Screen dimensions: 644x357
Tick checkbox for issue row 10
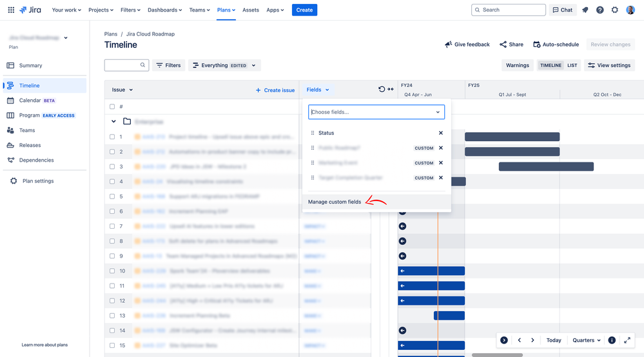[112, 271]
